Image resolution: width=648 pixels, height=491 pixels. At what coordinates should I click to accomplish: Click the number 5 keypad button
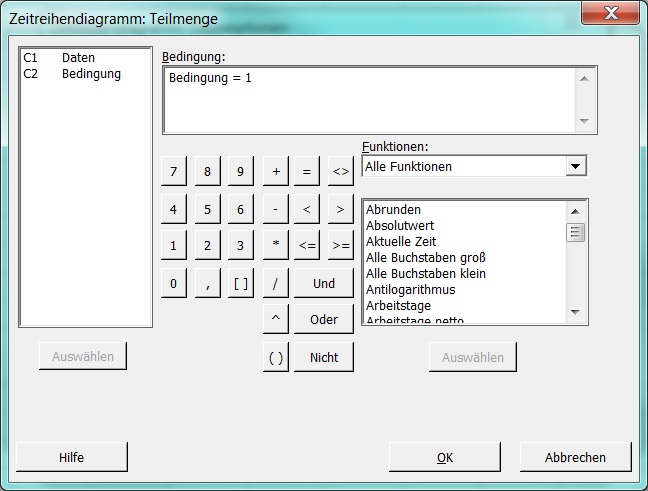pyautogui.click(x=207, y=209)
